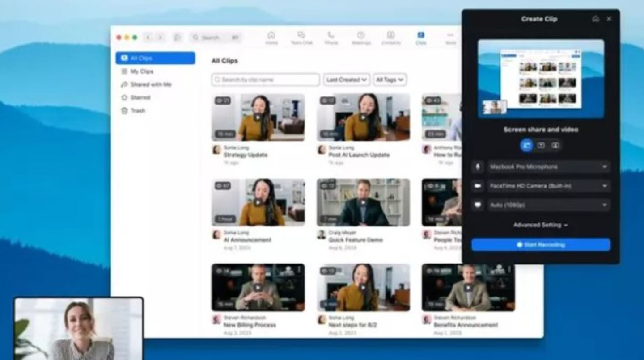Screen dimensions: 644x360
Task: Open the Home tab icon
Action: tap(271, 35)
